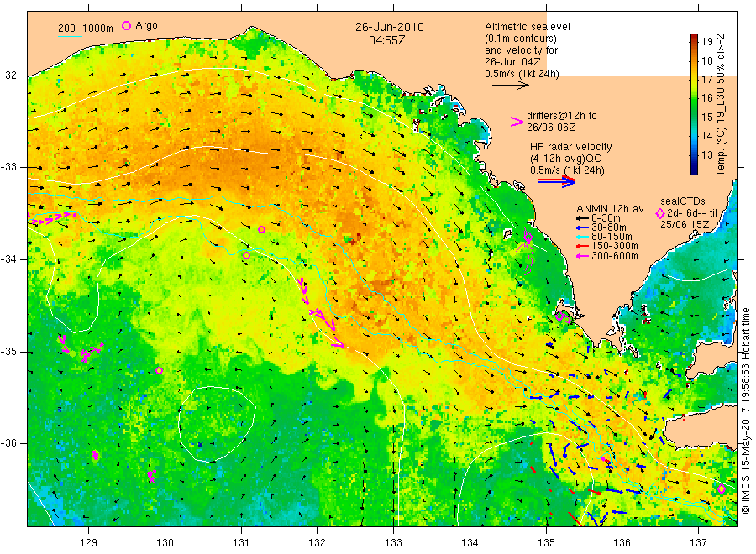Click the 137 longitude axis label

point(698,543)
